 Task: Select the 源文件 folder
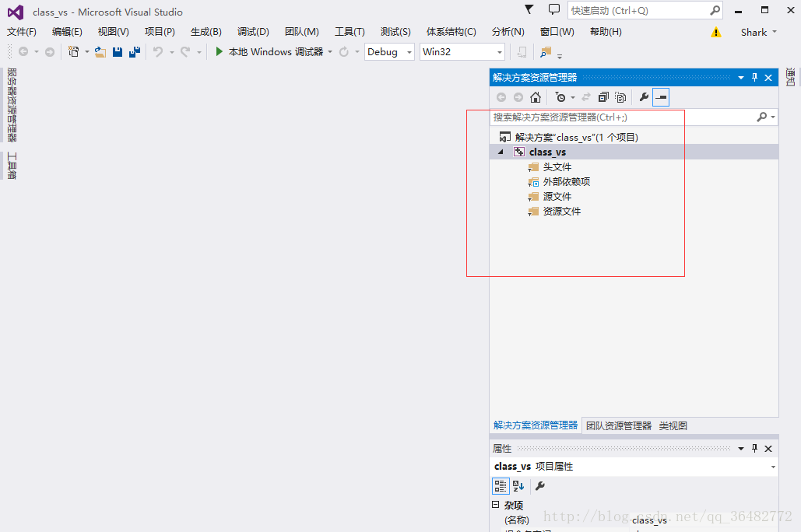(x=557, y=196)
